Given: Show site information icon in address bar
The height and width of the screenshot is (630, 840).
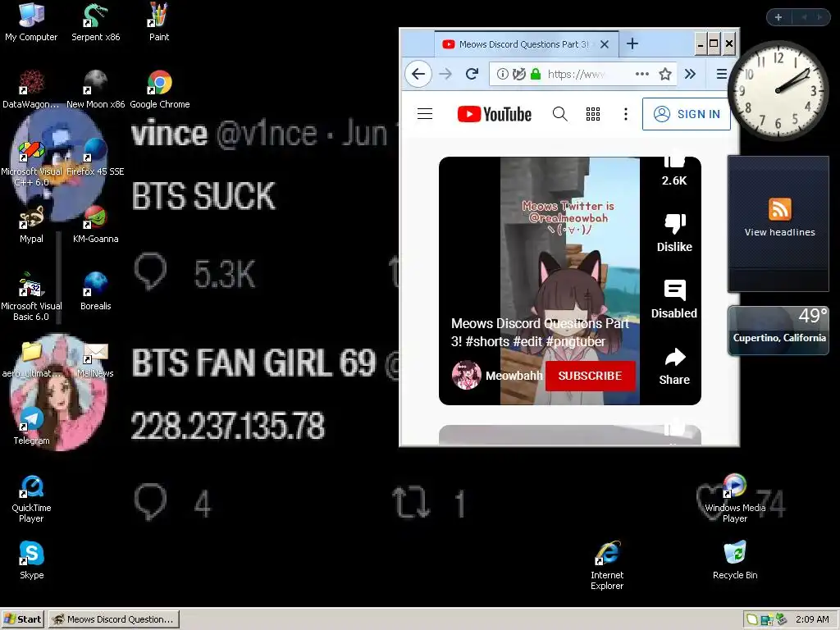Looking at the screenshot, I should [x=502, y=74].
